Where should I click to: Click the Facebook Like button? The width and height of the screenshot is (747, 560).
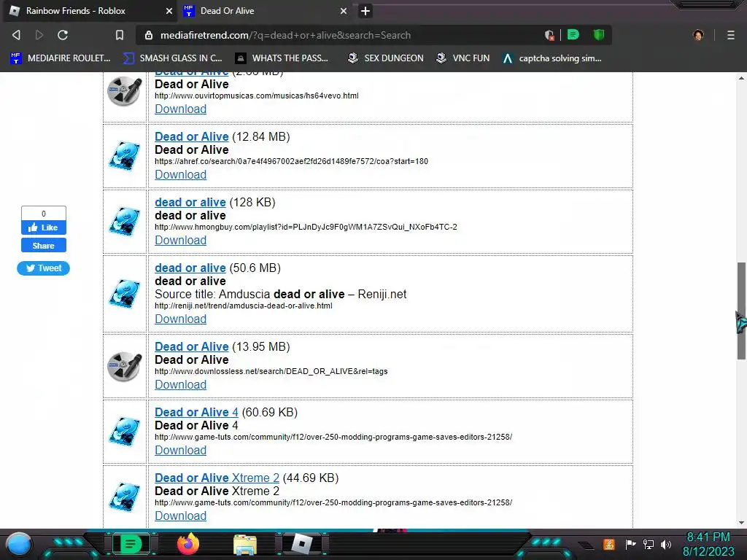[43, 227]
